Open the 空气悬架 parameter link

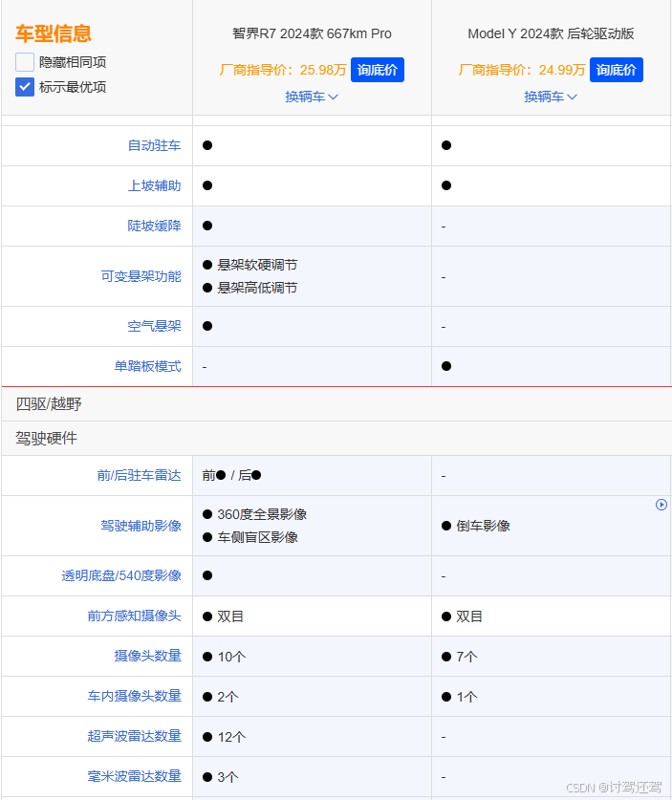coord(154,326)
